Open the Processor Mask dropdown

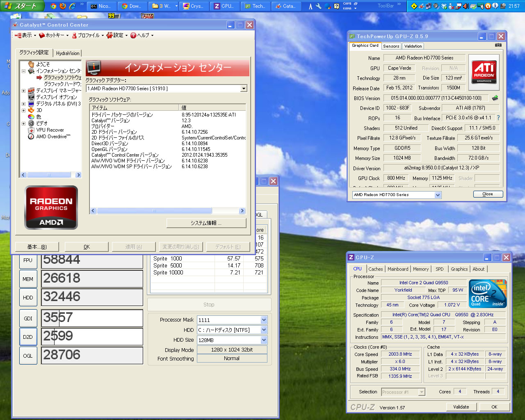tap(264, 320)
